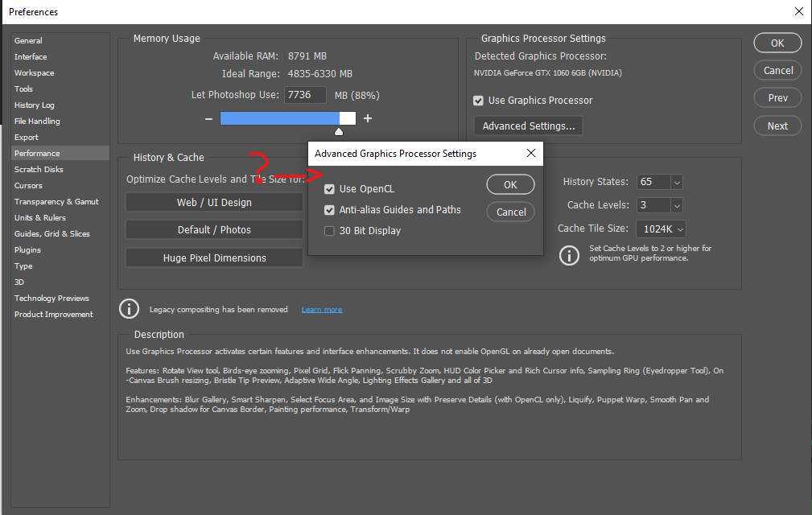Uncheck Anti-alias Guides and Paths
The width and height of the screenshot is (812, 515).
(x=329, y=209)
